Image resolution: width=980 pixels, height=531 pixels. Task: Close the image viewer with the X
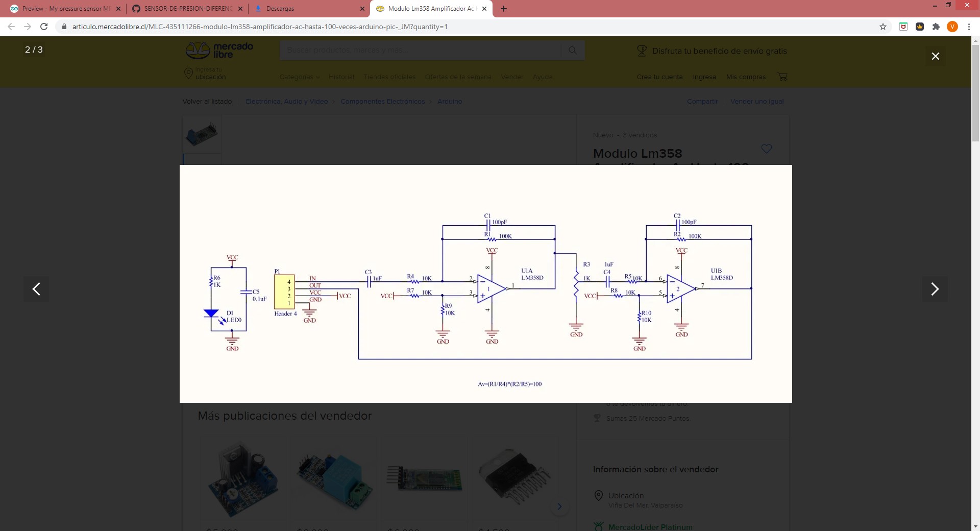935,56
